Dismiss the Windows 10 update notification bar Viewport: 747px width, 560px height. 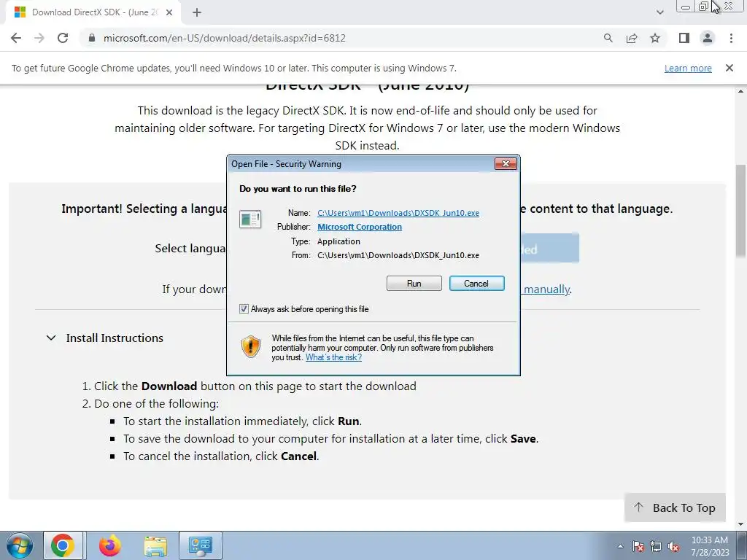point(729,68)
